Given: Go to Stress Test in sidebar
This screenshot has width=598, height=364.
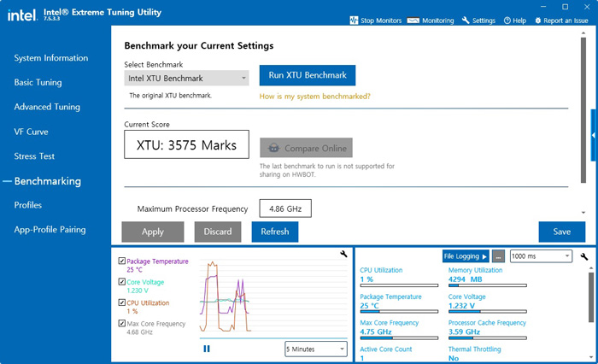Looking at the screenshot, I should pyautogui.click(x=34, y=156).
